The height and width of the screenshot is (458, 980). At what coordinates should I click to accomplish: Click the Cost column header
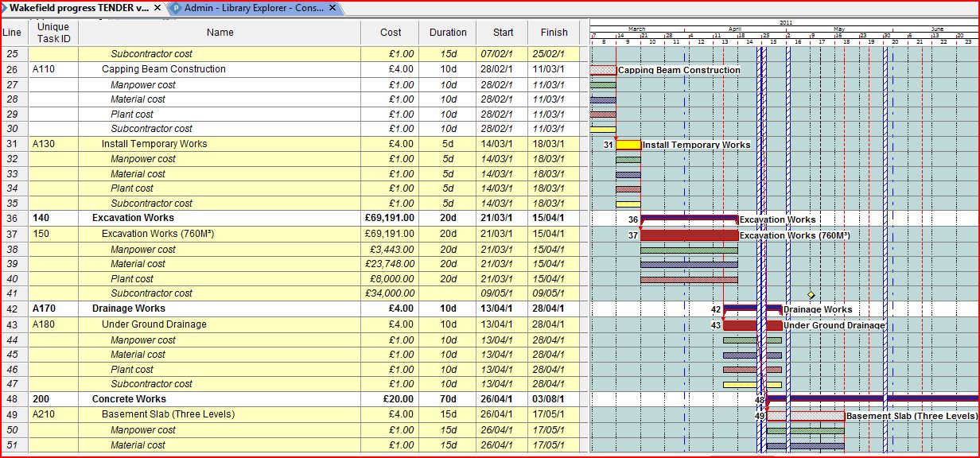(391, 33)
